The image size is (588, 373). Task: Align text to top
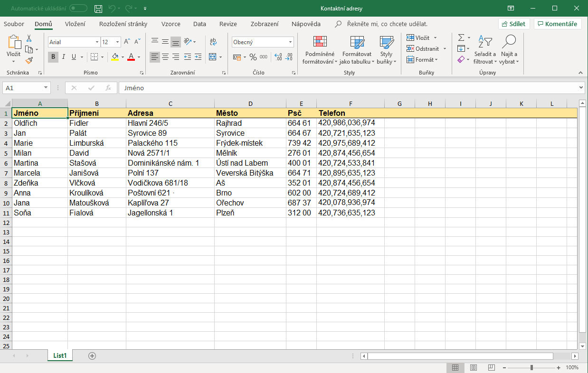(155, 42)
